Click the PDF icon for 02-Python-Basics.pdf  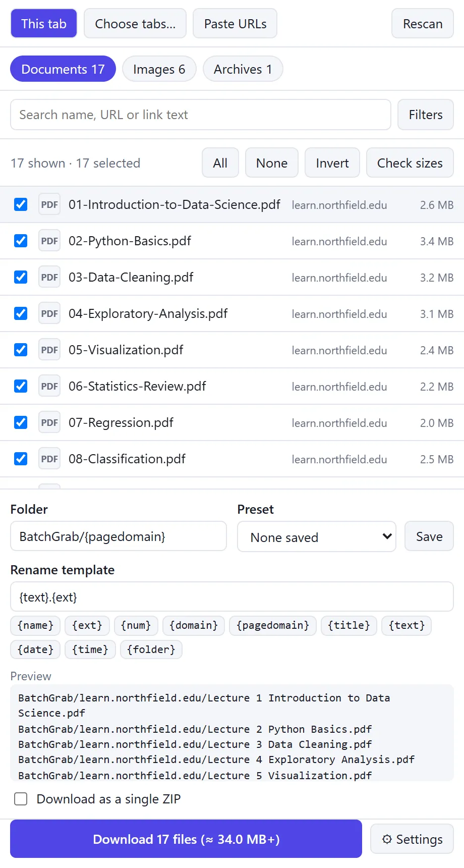[49, 241]
